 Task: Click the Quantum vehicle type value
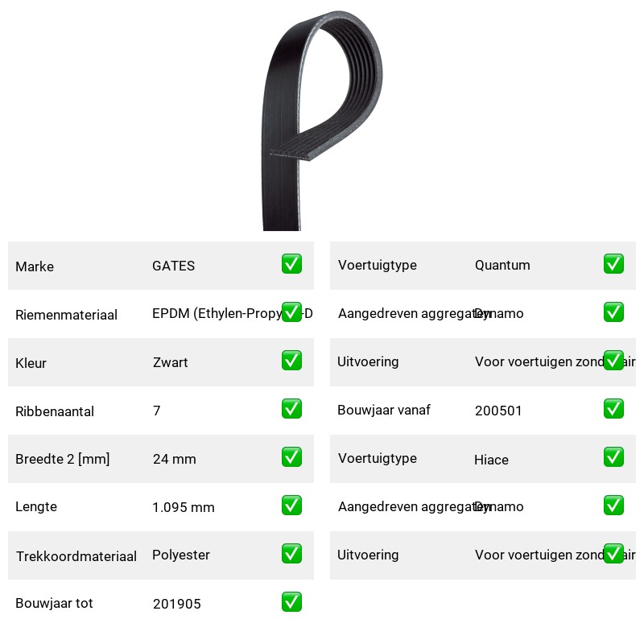click(x=502, y=266)
